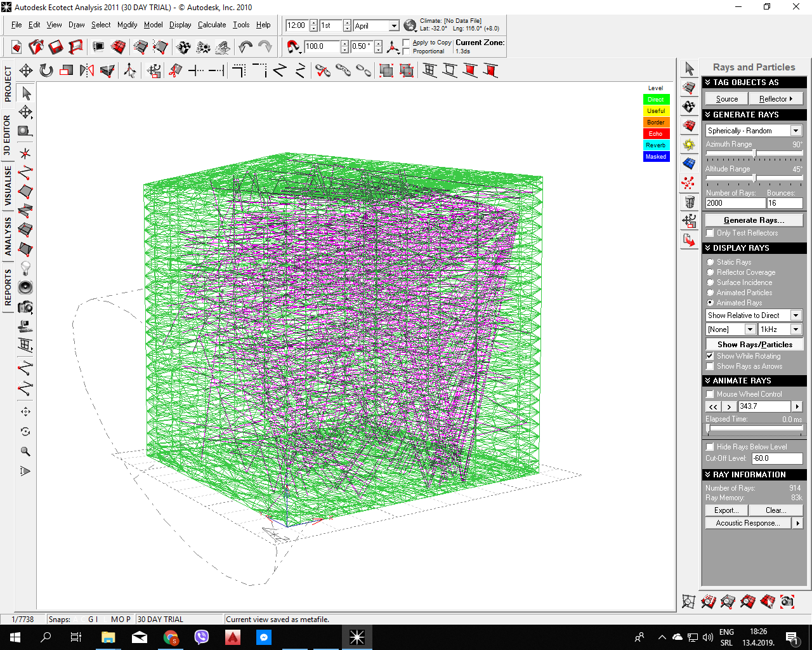Switch to the ANALYSIS tab
Image resolution: width=812 pixels, height=650 pixels.
click(8, 236)
